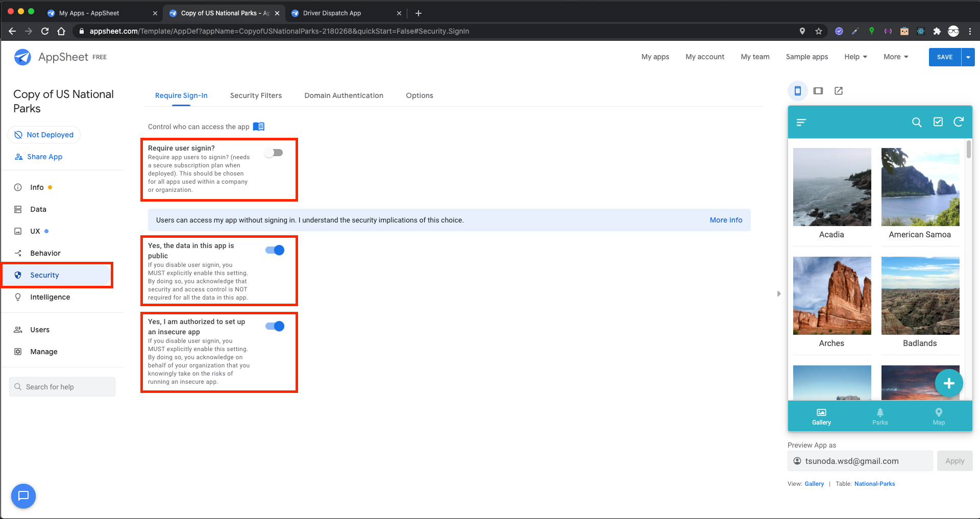Expand the Help dropdown menu
This screenshot has height=519, width=980.
pos(855,57)
